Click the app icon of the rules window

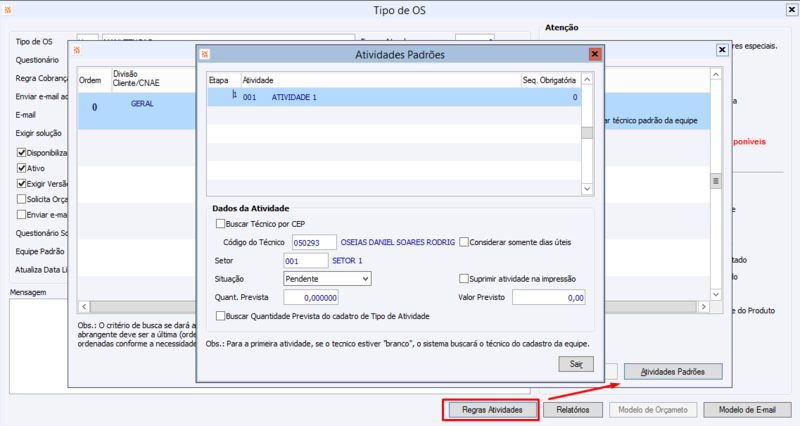[77, 49]
